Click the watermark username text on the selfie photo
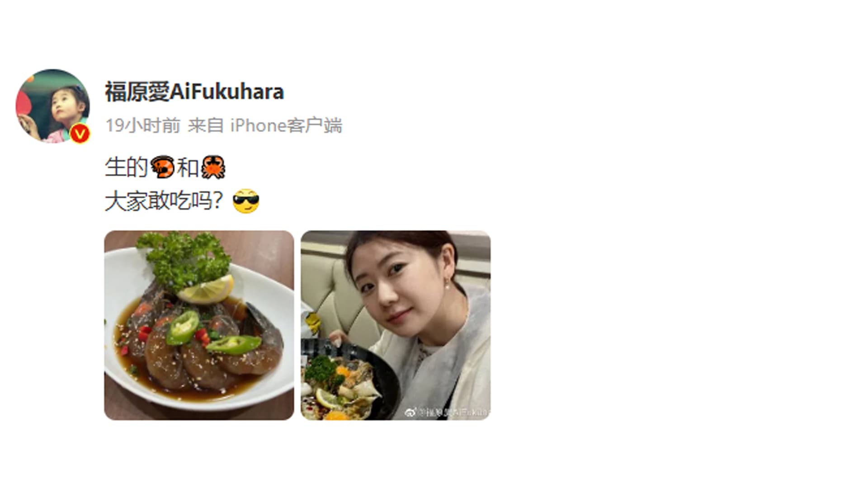This screenshot has width=868, height=488. click(454, 412)
